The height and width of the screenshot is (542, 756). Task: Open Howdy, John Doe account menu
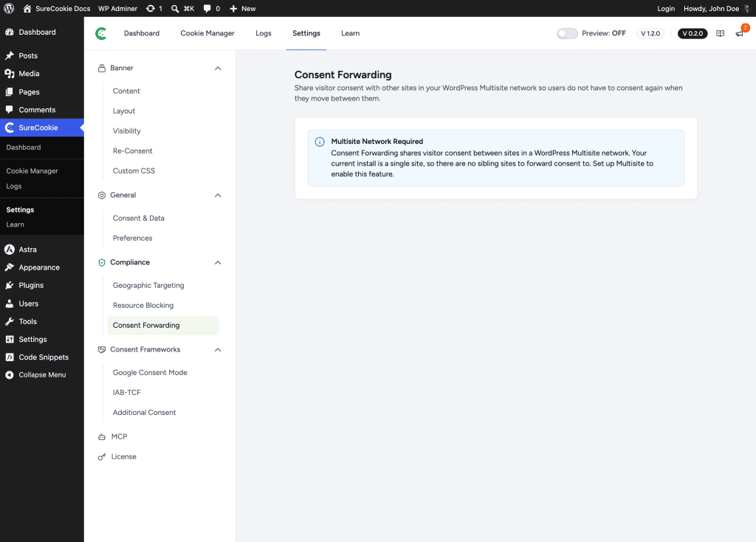coord(716,8)
